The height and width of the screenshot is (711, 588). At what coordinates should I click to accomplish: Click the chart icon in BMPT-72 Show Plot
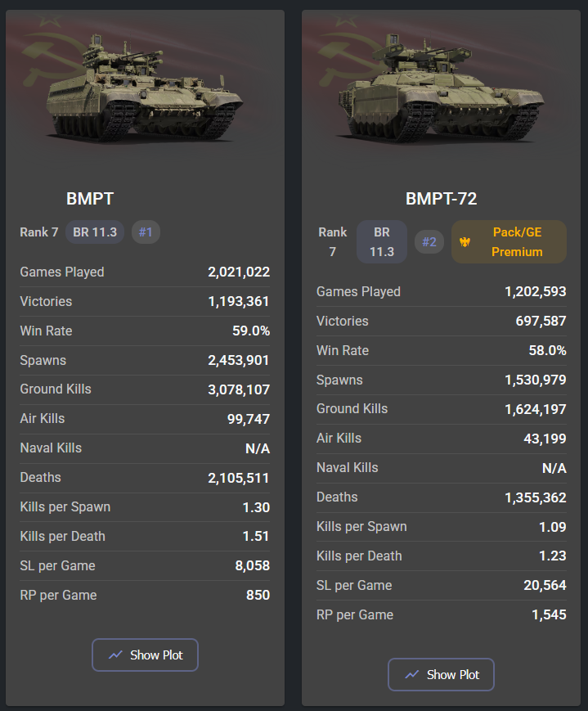pos(411,674)
